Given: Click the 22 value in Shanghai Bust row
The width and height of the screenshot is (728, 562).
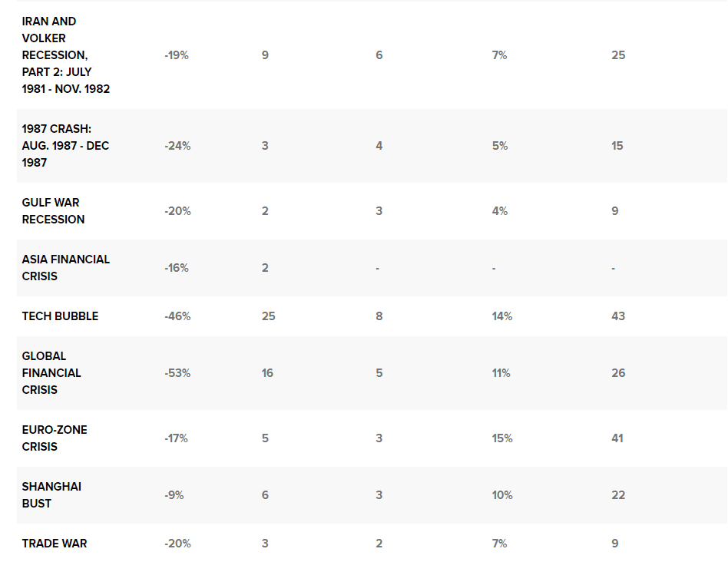Looking at the screenshot, I should coord(618,495).
